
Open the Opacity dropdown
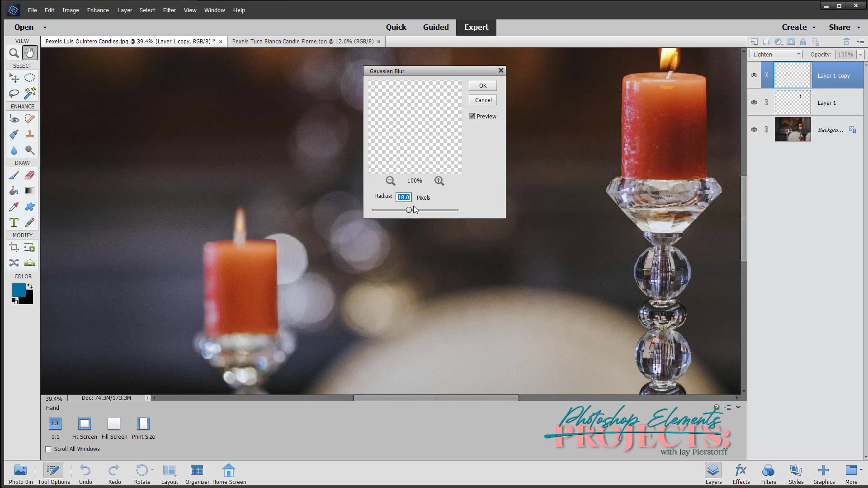click(x=860, y=54)
